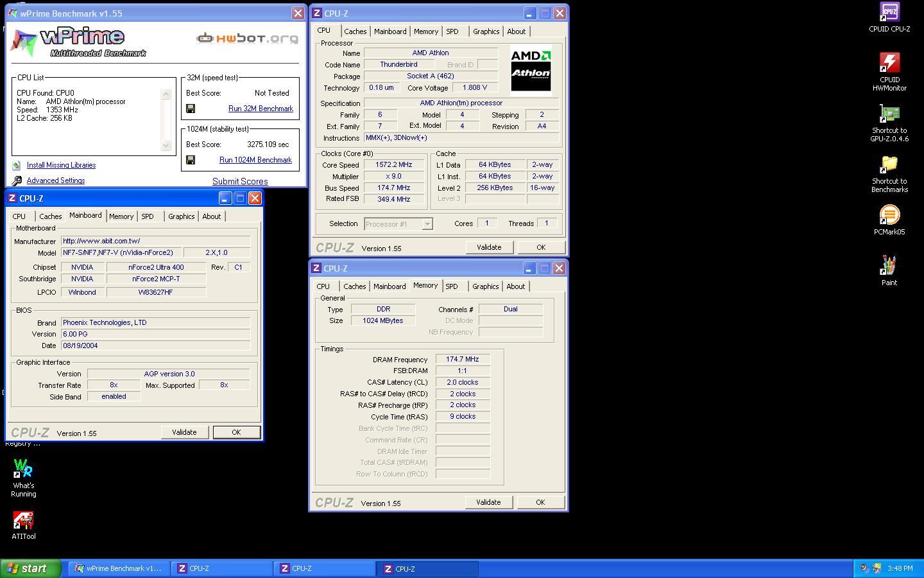Click Submit Scores link
Screen dimensions: 924x578
[240, 182]
